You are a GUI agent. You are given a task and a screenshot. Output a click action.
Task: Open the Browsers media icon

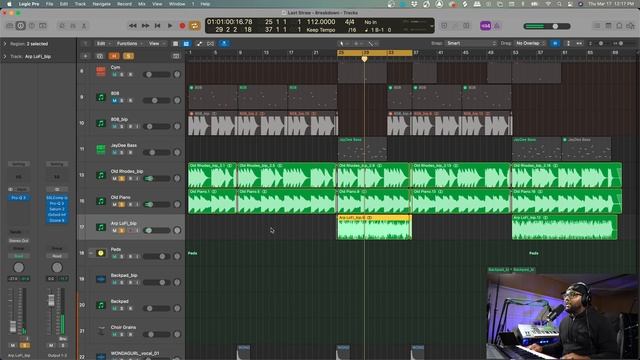[x=631, y=26]
